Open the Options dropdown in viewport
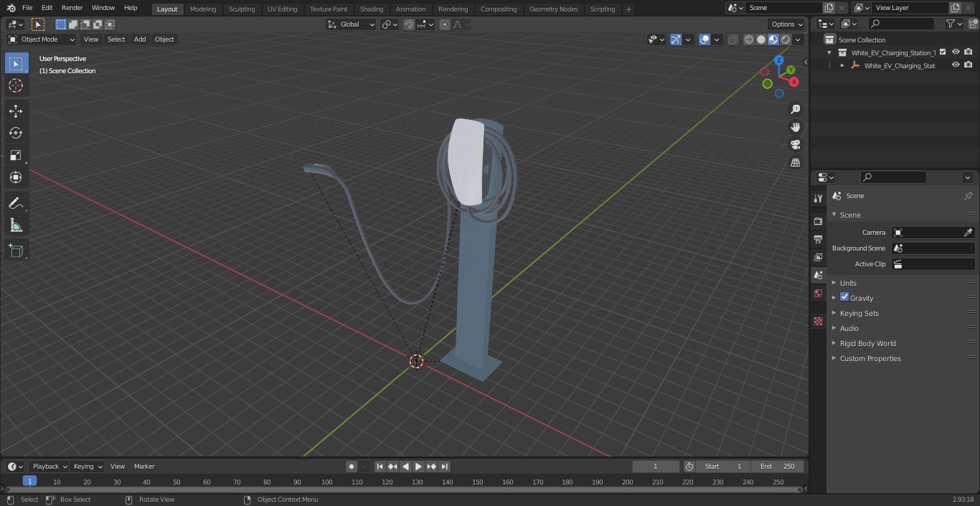980x506 pixels. click(x=787, y=24)
